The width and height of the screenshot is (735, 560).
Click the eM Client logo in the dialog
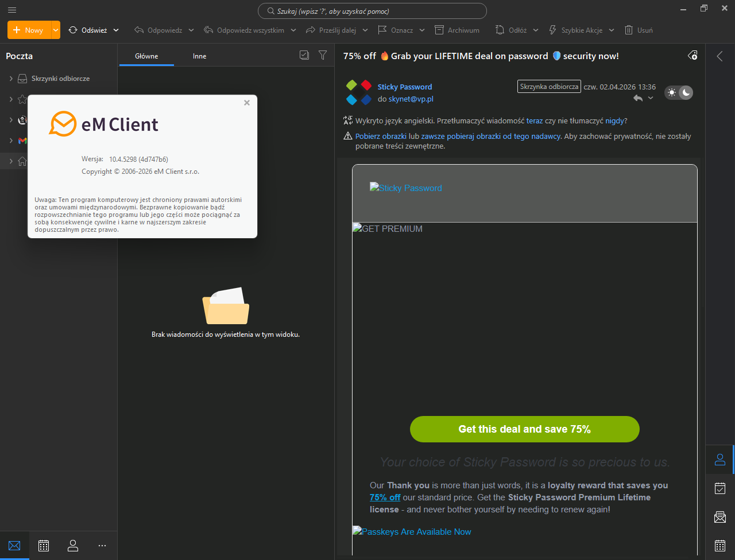pyautogui.click(x=103, y=124)
